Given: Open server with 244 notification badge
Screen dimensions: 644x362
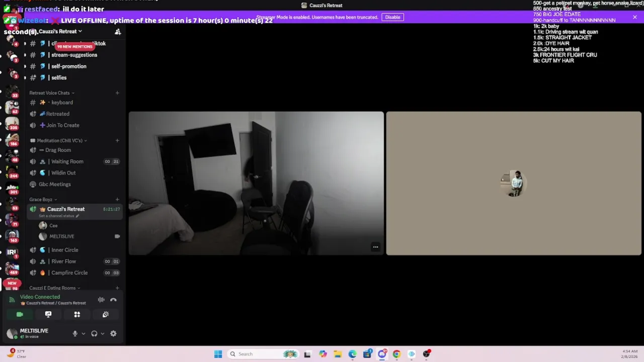Looking at the screenshot, I should [12, 171].
